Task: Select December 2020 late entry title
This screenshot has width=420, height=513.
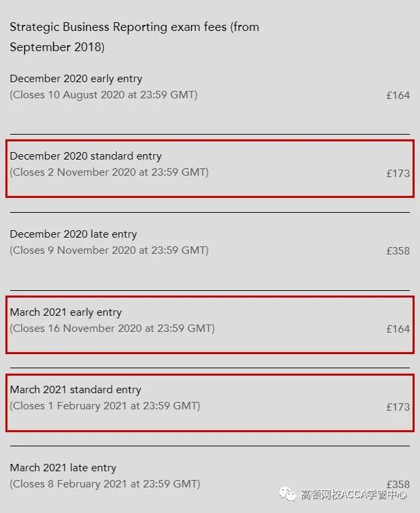Action: [73, 234]
